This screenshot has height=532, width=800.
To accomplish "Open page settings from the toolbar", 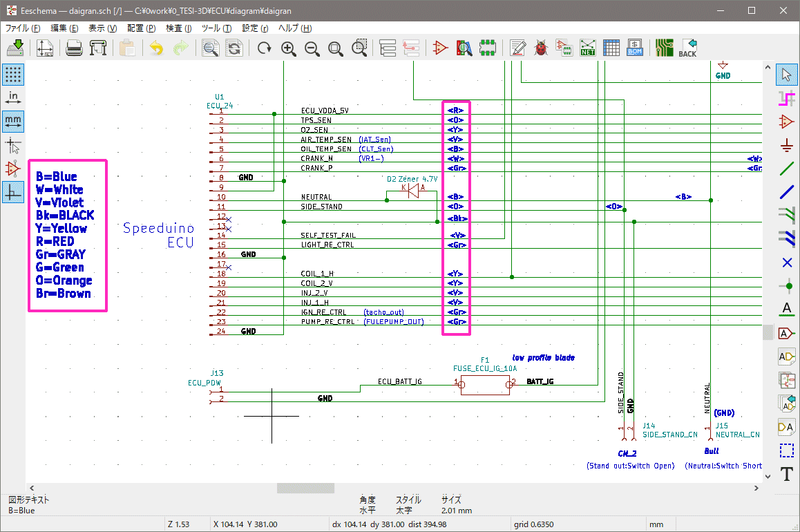I will click(45, 48).
